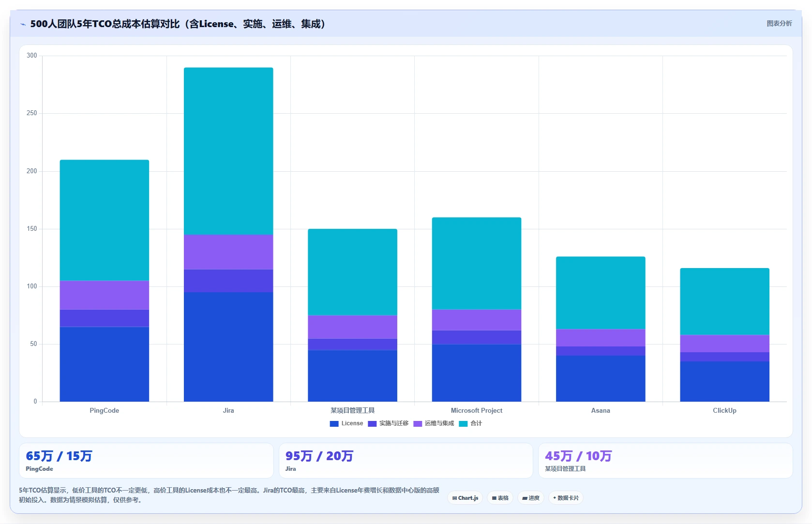The image size is (812, 524).
Task: Click the ClickUp License bar segment
Action: coord(724,381)
